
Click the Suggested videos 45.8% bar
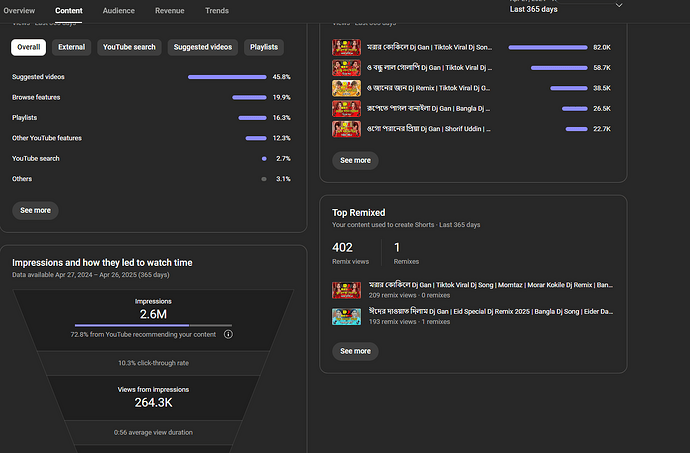tap(227, 77)
